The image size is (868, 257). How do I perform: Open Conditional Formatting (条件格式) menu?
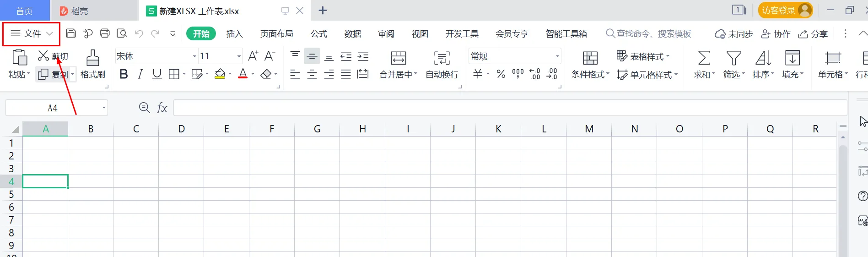point(590,65)
